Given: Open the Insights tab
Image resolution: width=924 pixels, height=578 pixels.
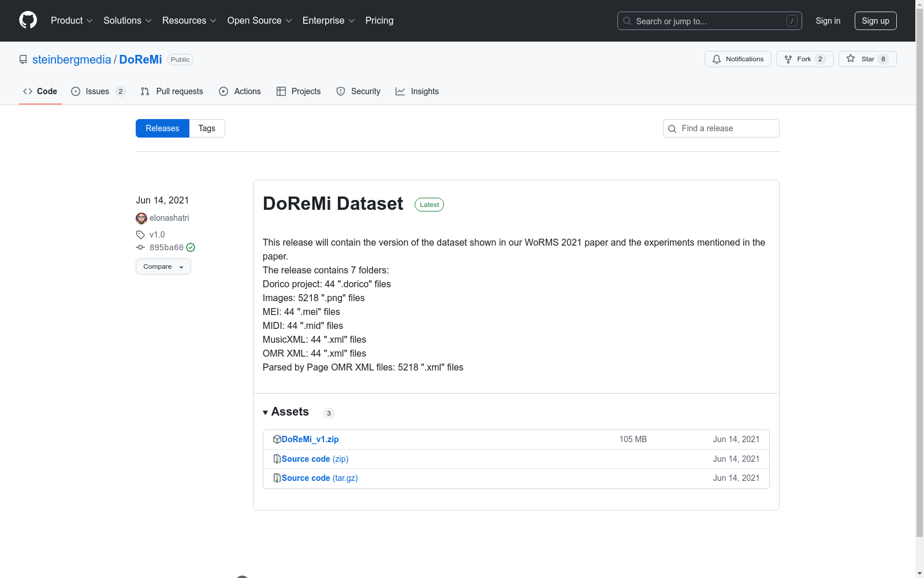Looking at the screenshot, I should (x=417, y=91).
